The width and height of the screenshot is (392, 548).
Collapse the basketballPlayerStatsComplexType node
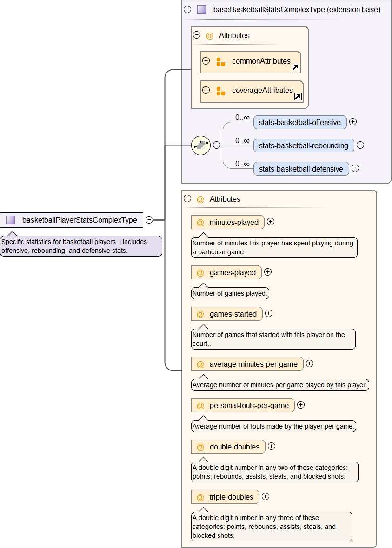tap(149, 220)
